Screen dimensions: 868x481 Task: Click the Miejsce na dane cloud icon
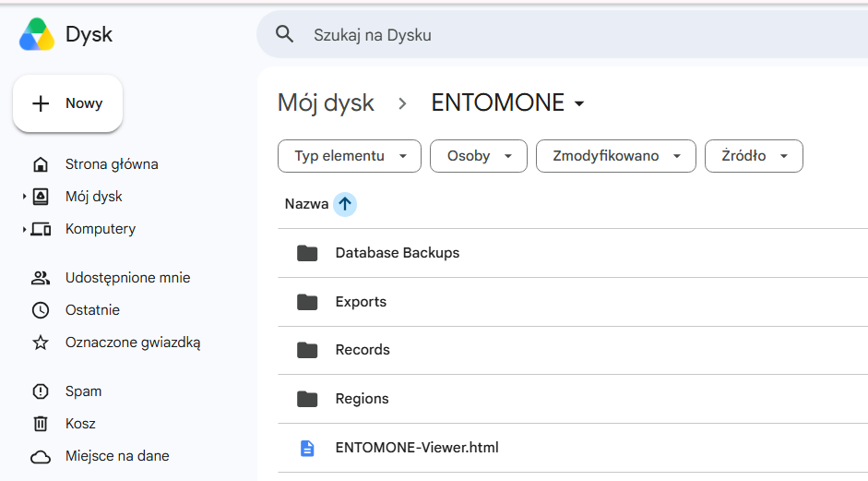pyautogui.click(x=41, y=457)
